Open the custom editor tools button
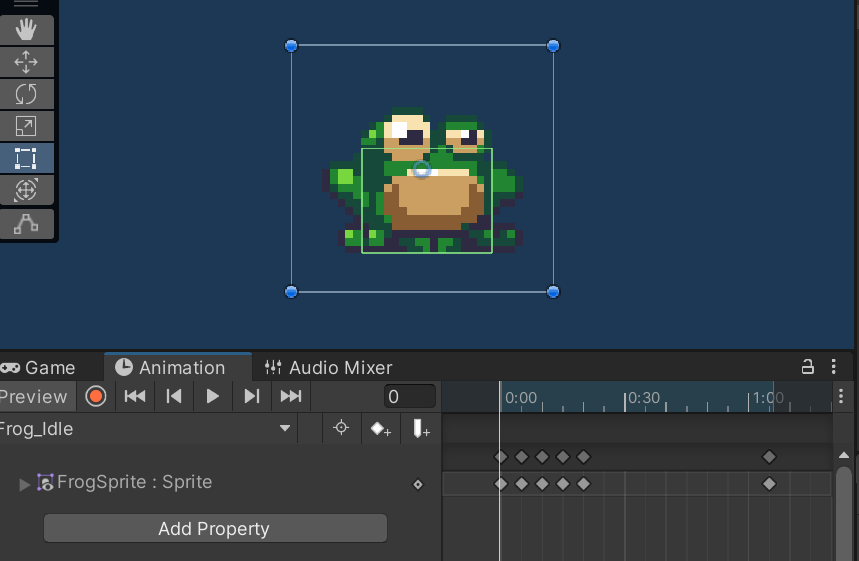Image resolution: width=859 pixels, height=561 pixels. pyautogui.click(x=26, y=224)
